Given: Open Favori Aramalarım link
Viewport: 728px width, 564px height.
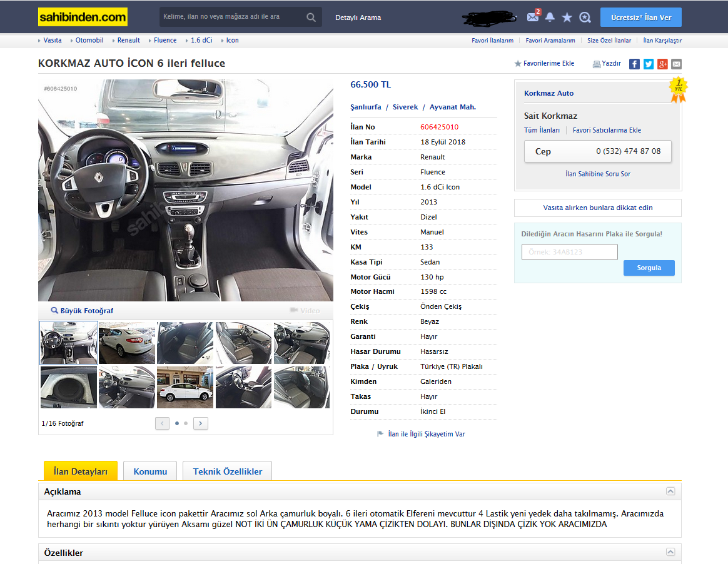Looking at the screenshot, I should 550,41.
